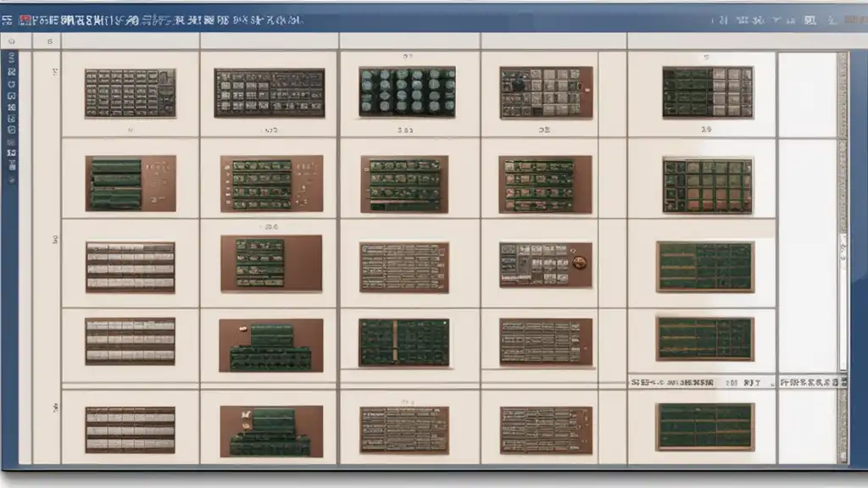Open the half-green half-gray board in the first row
This screenshot has width=868, height=488.
(708, 92)
